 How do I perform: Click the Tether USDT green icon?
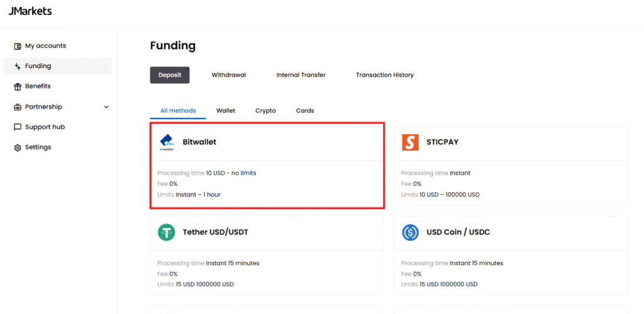[x=166, y=232]
